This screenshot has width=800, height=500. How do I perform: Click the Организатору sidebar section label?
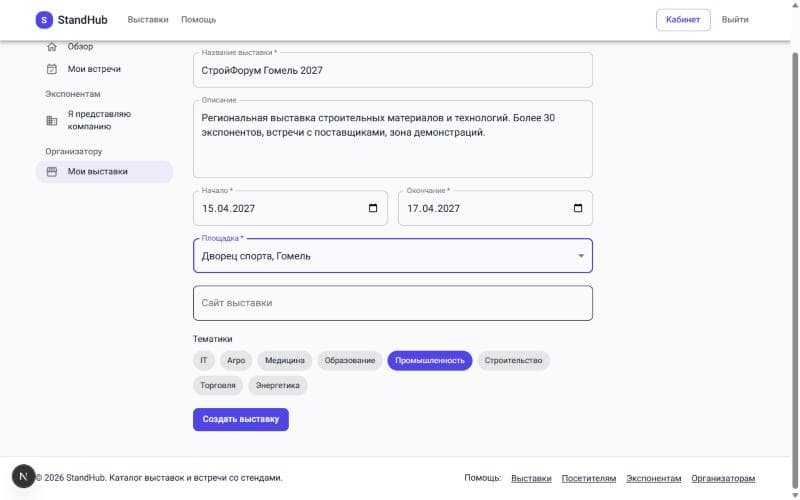click(x=74, y=152)
